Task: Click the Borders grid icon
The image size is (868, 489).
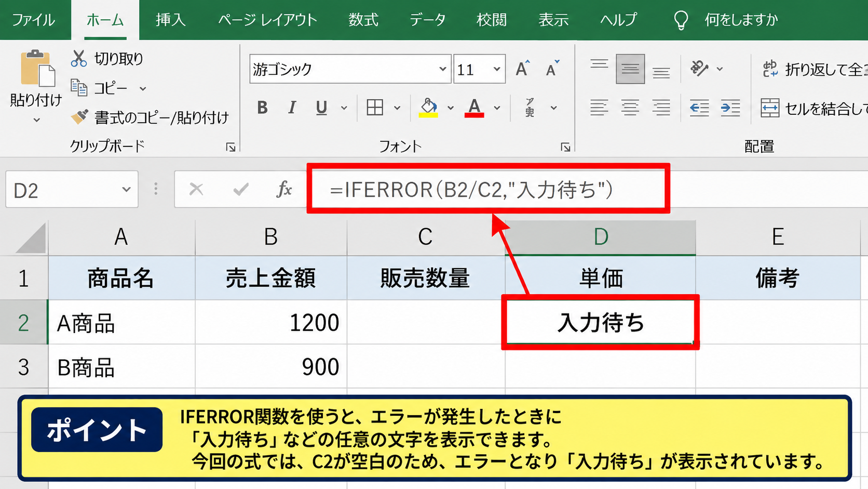Action: click(375, 108)
